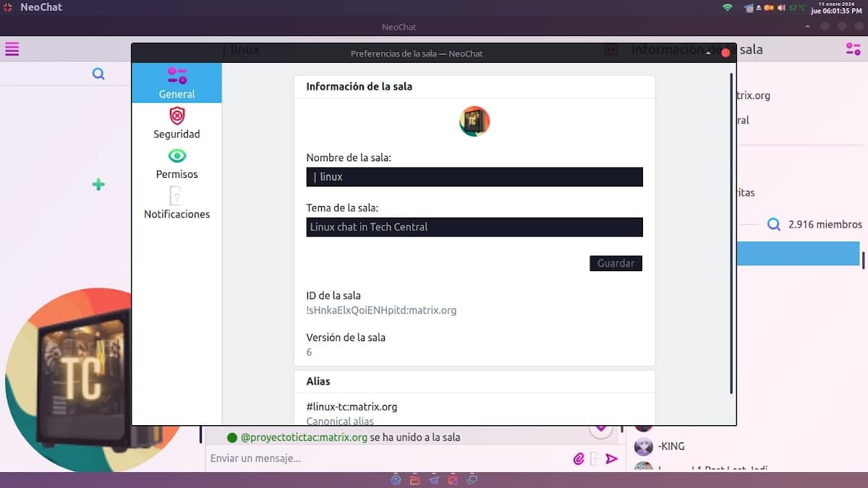Open the General settings tab
The height and width of the screenshot is (488, 868).
pyautogui.click(x=176, y=83)
